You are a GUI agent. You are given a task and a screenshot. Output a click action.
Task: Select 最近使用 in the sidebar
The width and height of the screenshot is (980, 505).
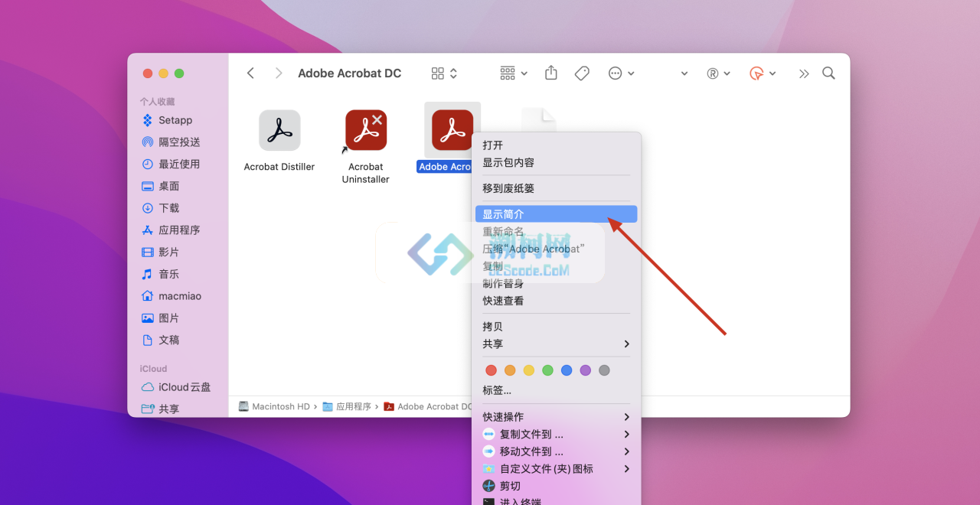click(171, 164)
